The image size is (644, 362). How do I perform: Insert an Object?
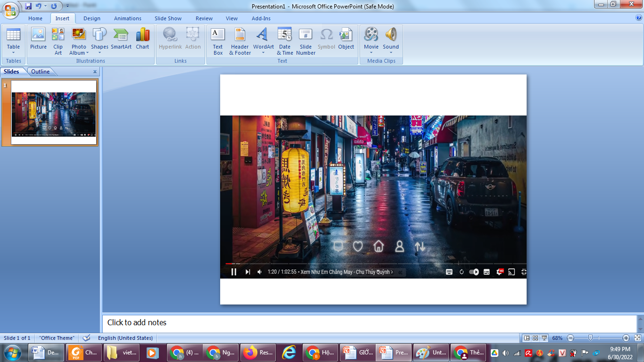tap(346, 39)
